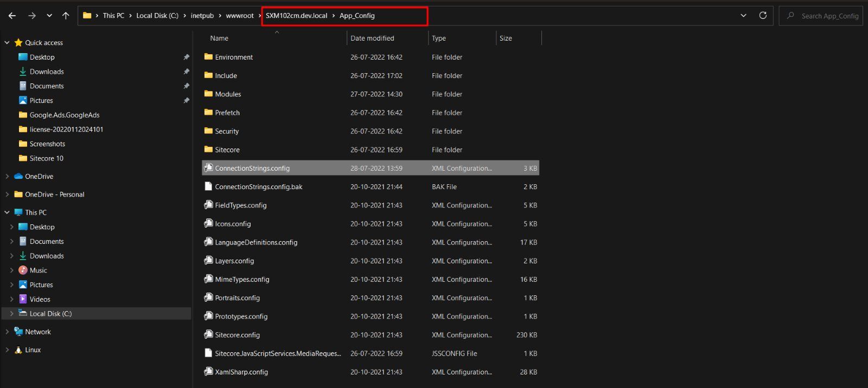
Task: Collapse the This PC tree node
Action: (x=7, y=212)
